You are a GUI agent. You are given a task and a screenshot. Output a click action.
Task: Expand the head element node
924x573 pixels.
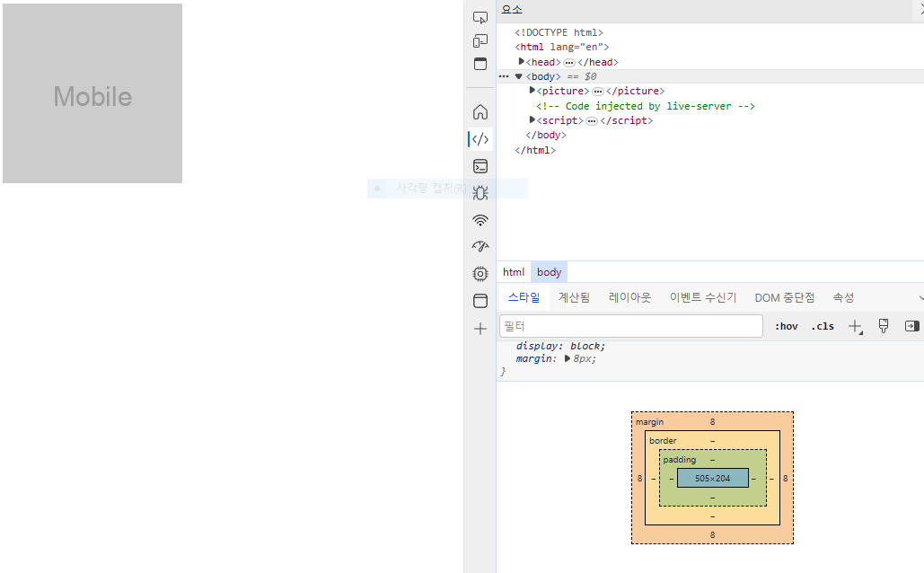(522, 61)
